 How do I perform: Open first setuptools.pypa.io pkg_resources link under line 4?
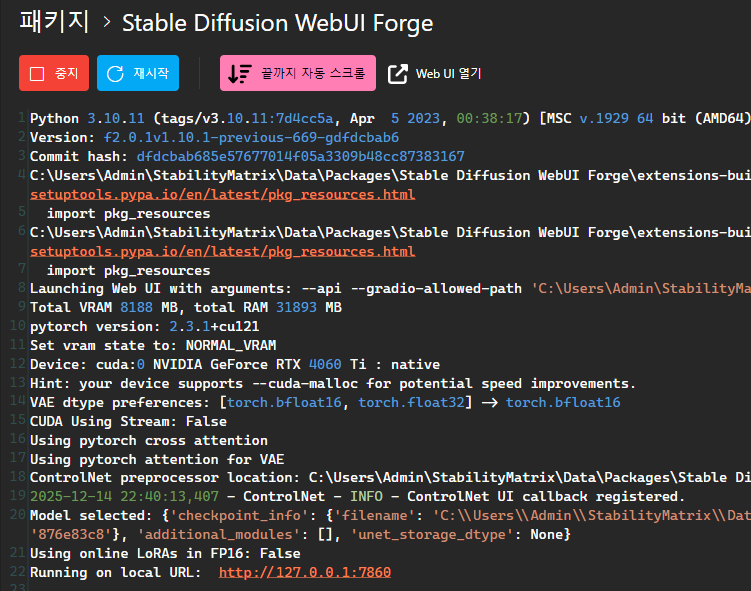pyautogui.click(x=223, y=194)
